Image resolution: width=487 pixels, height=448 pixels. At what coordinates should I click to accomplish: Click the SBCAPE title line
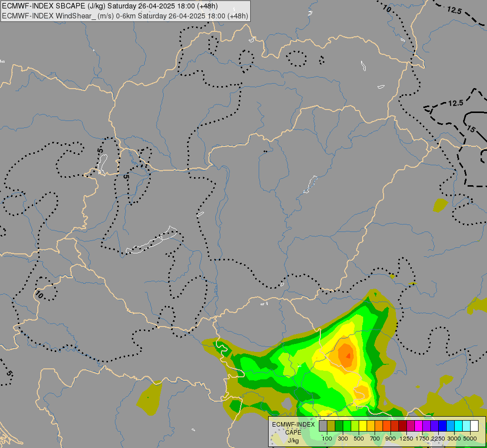pos(110,6)
